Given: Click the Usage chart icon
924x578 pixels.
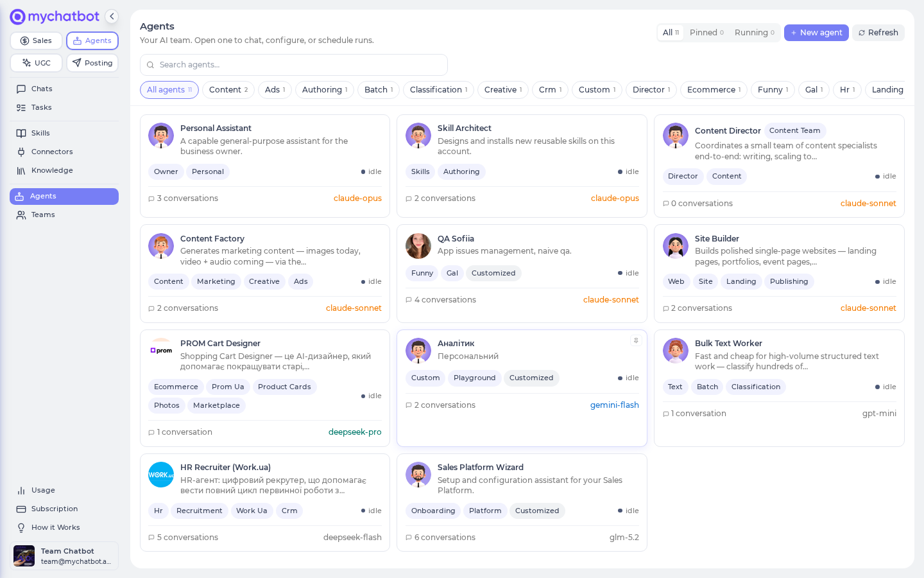Looking at the screenshot, I should click(21, 490).
